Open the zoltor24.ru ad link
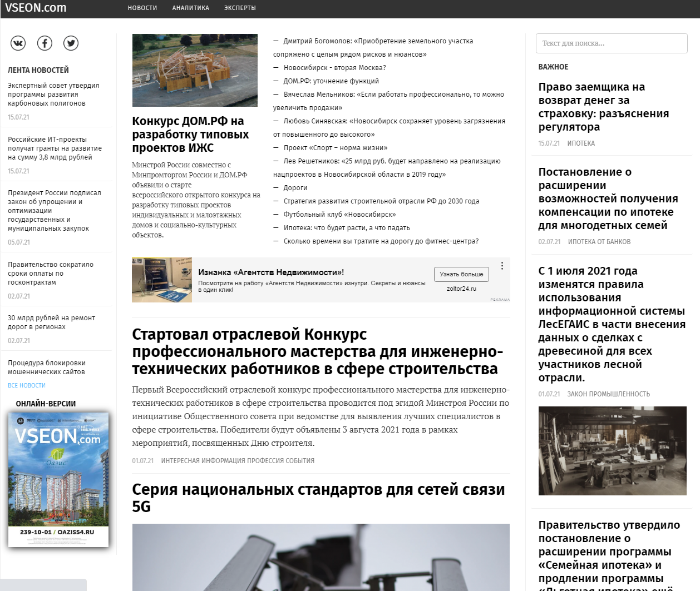Image resolution: width=700 pixels, height=591 pixels. pyautogui.click(x=461, y=289)
